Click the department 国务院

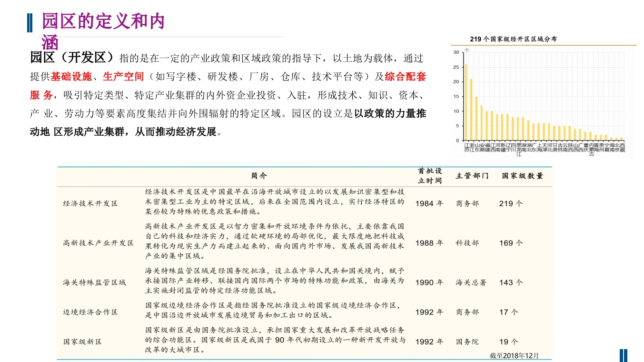(x=467, y=342)
